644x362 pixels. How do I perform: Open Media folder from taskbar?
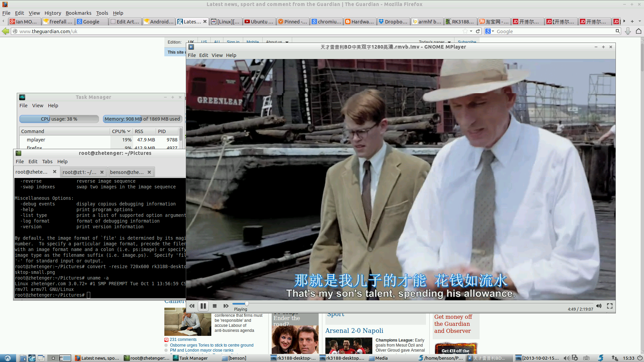[381, 358]
